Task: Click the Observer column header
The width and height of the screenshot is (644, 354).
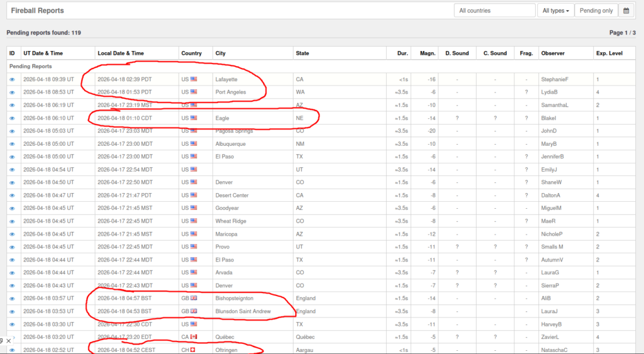Action: (x=553, y=53)
